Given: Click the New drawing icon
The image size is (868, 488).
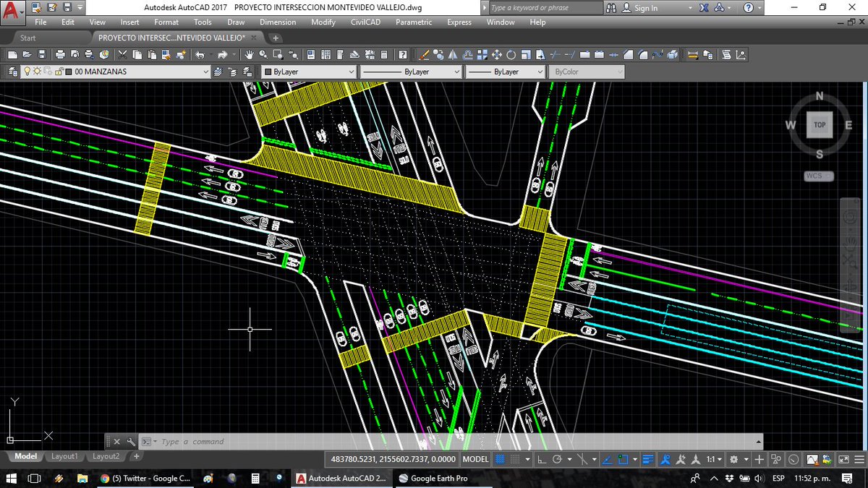Looking at the screenshot, I should 12,54.
